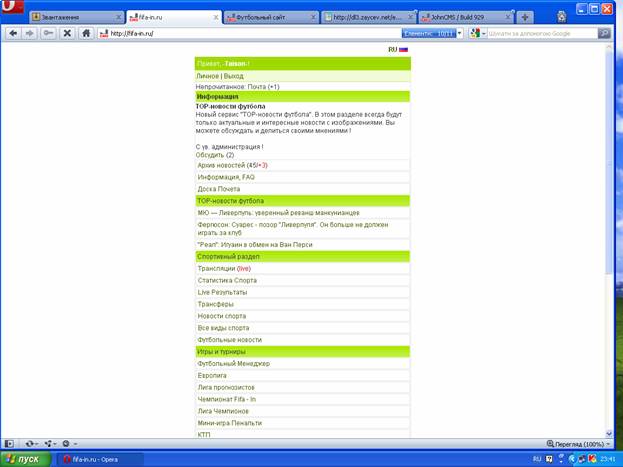Open the password wand key icon
This screenshot has height=467, width=623.
[48, 33]
